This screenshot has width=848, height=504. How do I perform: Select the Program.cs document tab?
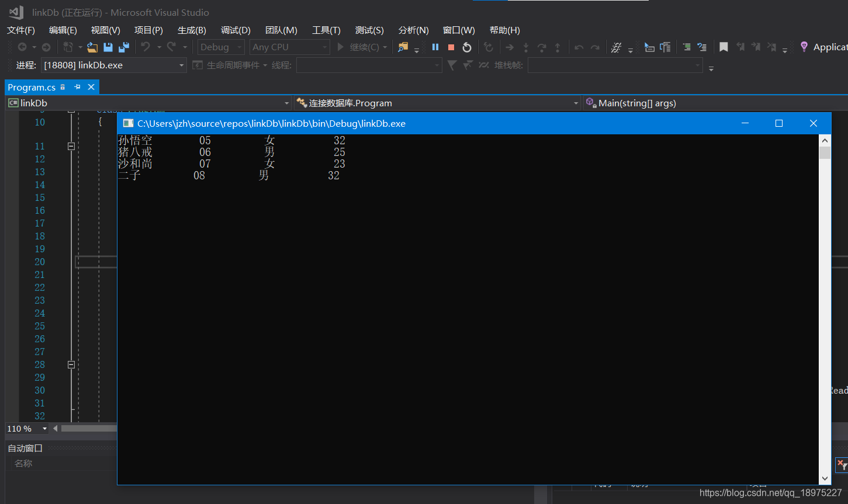(32, 87)
